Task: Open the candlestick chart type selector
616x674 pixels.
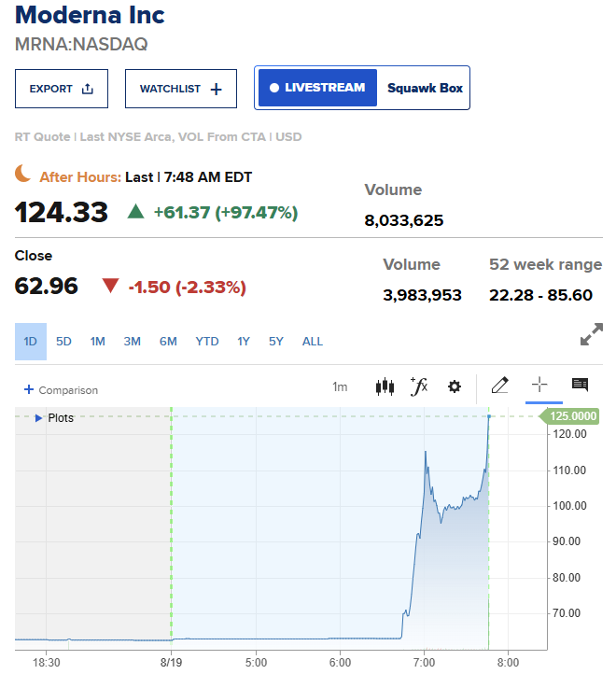Action: pos(385,386)
